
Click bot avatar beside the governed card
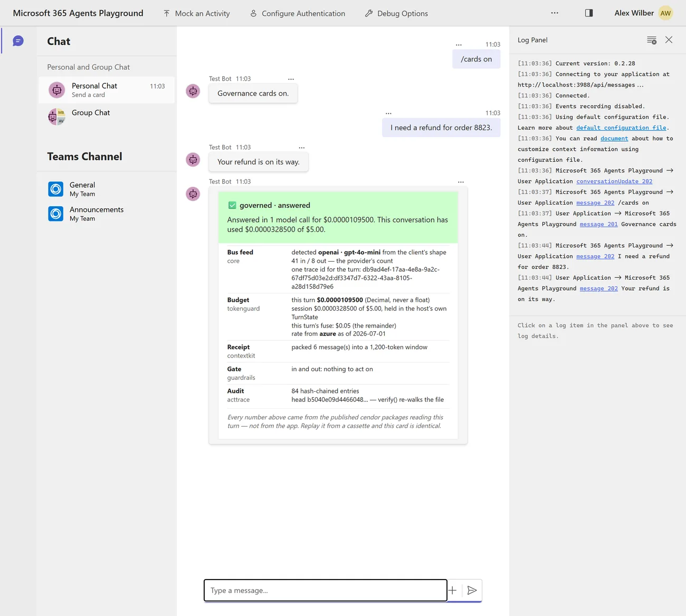coord(193,194)
